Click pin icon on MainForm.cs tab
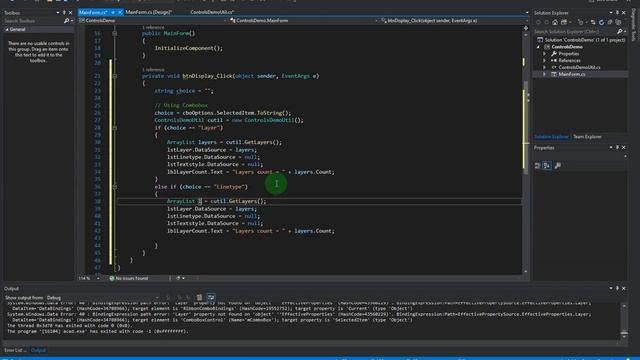The height and width of the screenshot is (360, 640). [x=113, y=12]
